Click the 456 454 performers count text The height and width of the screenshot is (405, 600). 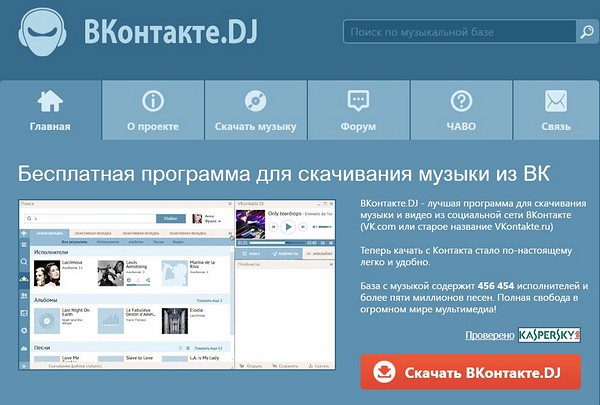[496, 286]
